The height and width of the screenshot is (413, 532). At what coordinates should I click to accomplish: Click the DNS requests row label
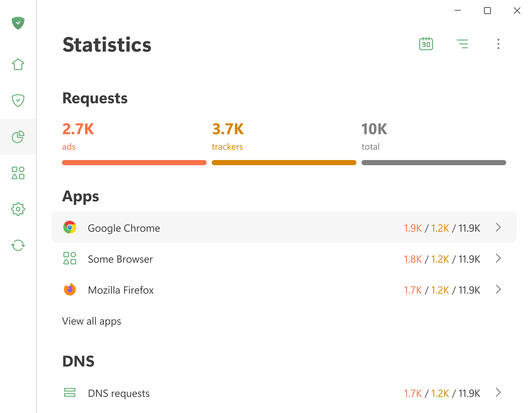coord(119,393)
